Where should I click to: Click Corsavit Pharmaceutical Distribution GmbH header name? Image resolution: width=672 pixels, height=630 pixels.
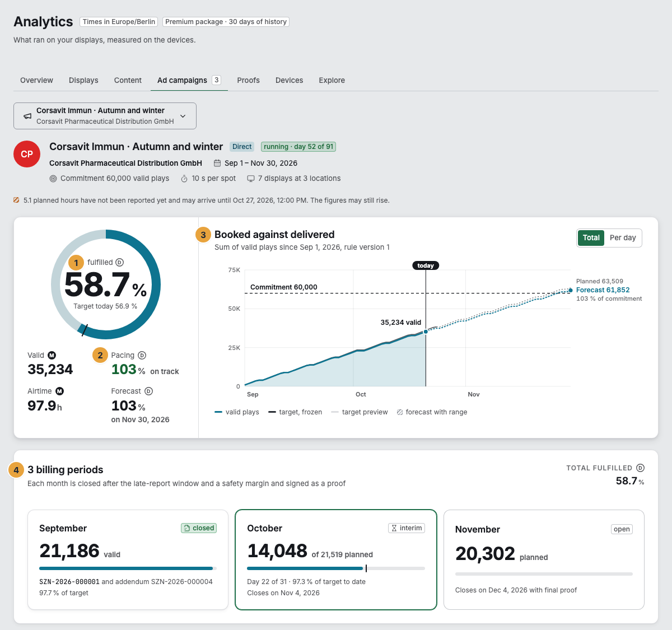point(125,163)
